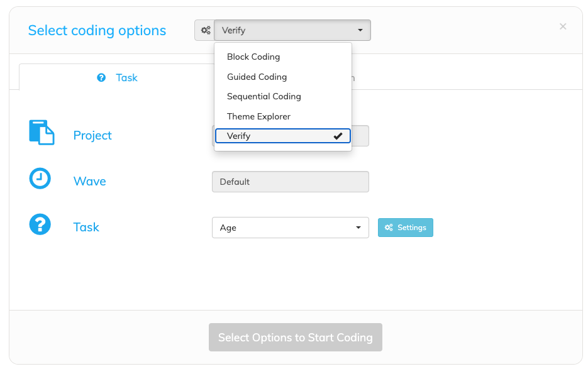Viewport: 588px width, 369px height.
Task: Close the coding options dialog
Action: (x=563, y=26)
